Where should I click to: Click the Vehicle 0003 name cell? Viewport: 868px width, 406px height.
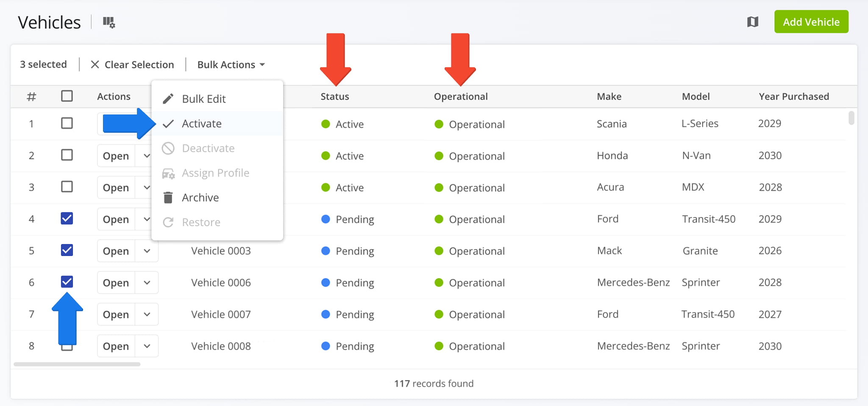point(221,250)
